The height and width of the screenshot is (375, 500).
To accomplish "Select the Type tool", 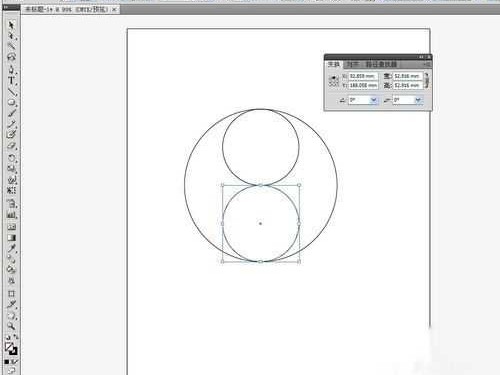I will coord(11,80).
